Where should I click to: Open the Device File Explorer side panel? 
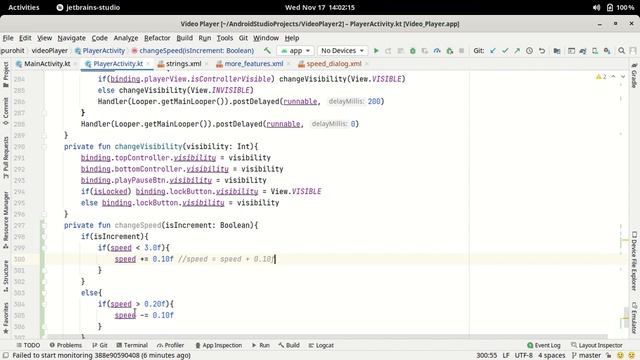[x=634, y=261]
